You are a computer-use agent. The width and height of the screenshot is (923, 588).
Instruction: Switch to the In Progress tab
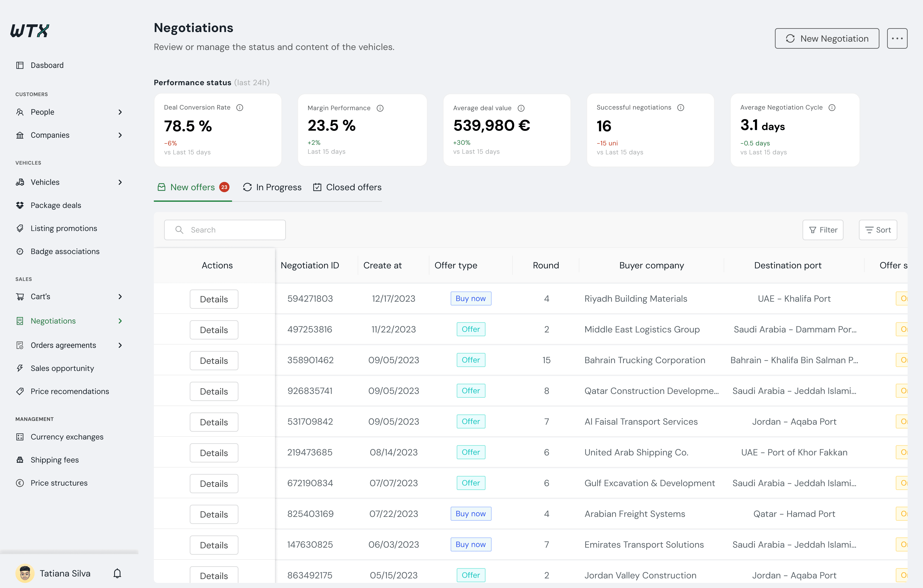tap(272, 187)
